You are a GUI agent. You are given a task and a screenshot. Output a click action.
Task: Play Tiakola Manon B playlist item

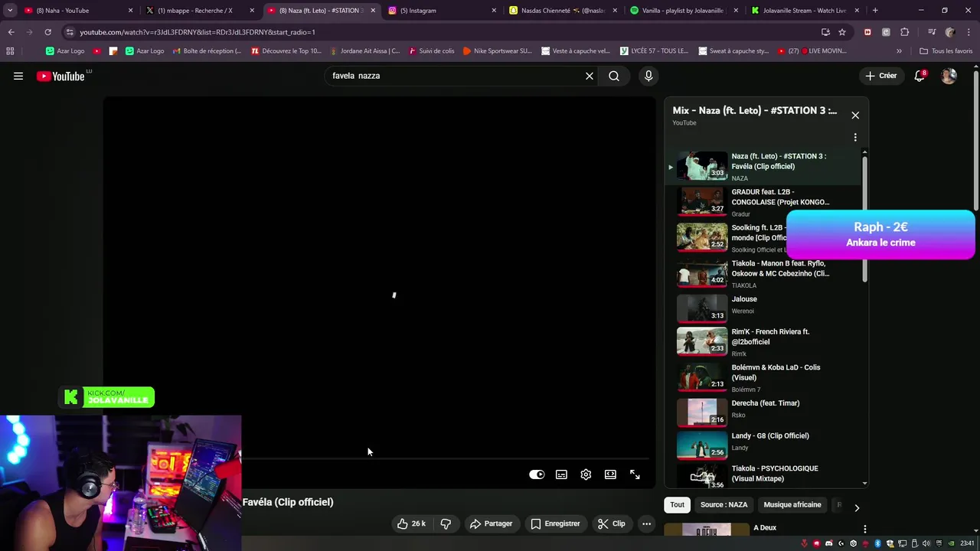pos(762,274)
